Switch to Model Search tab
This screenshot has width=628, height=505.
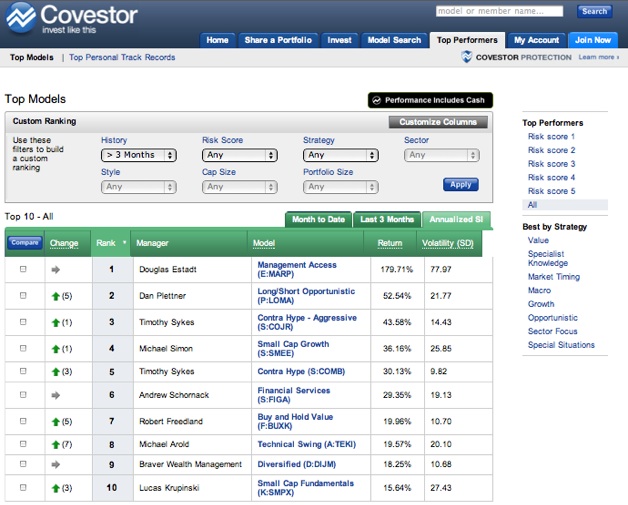point(394,40)
